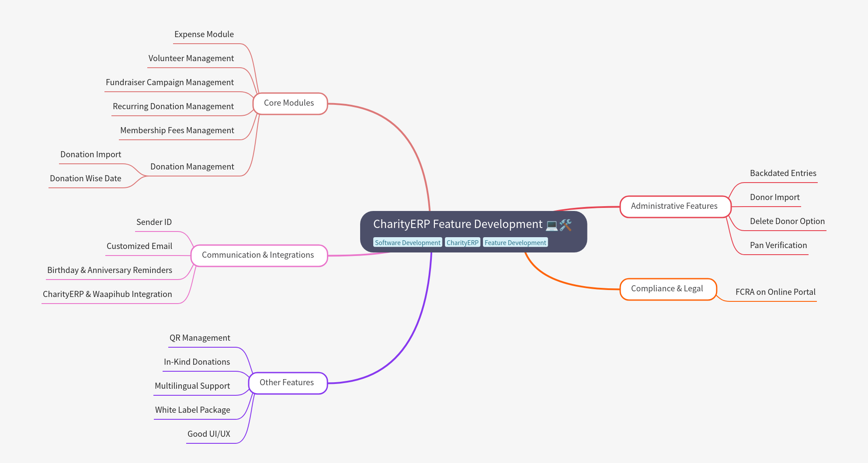Click Recurring Donation Management
This screenshot has height=463, width=868.
(173, 107)
